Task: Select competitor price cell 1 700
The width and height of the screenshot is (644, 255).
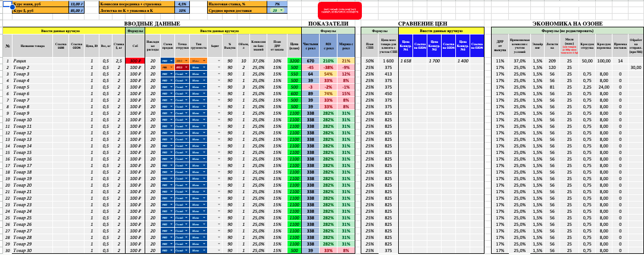Action: (434, 61)
